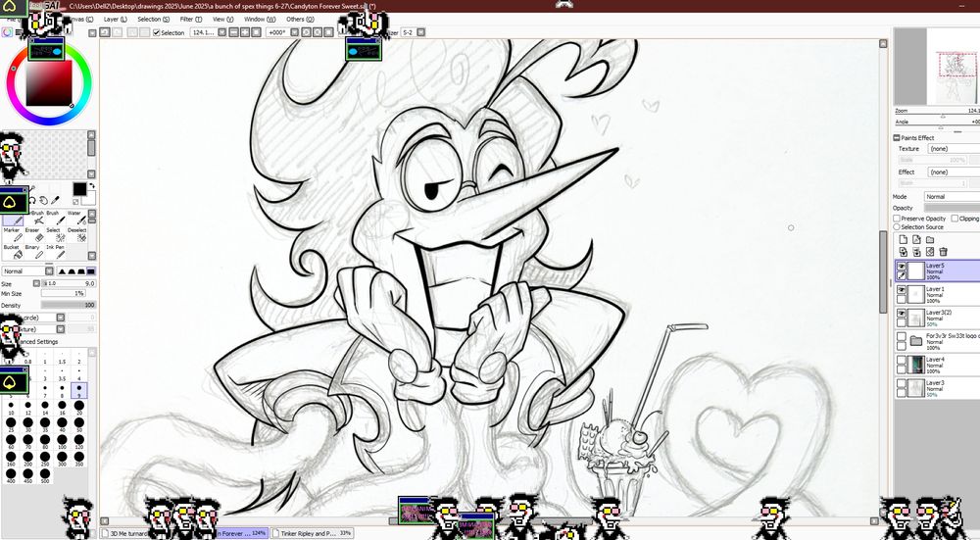This screenshot has height=540, width=980.
Task: Adjust the brush Density slider
Action: (69, 305)
